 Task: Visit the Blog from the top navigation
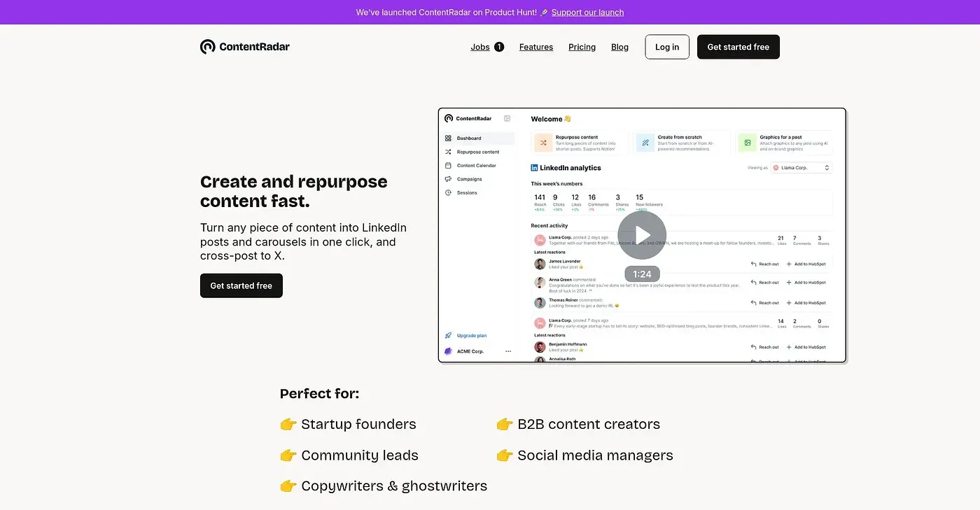pos(619,47)
